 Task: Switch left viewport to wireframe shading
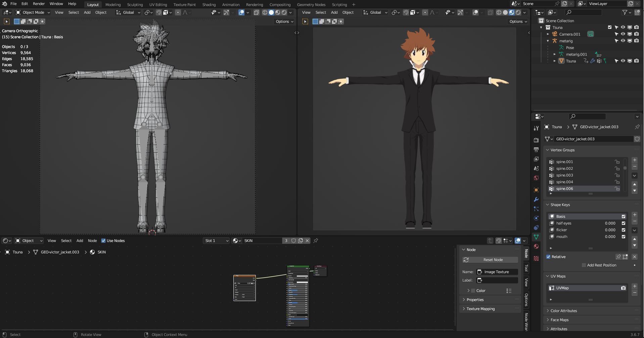(265, 12)
